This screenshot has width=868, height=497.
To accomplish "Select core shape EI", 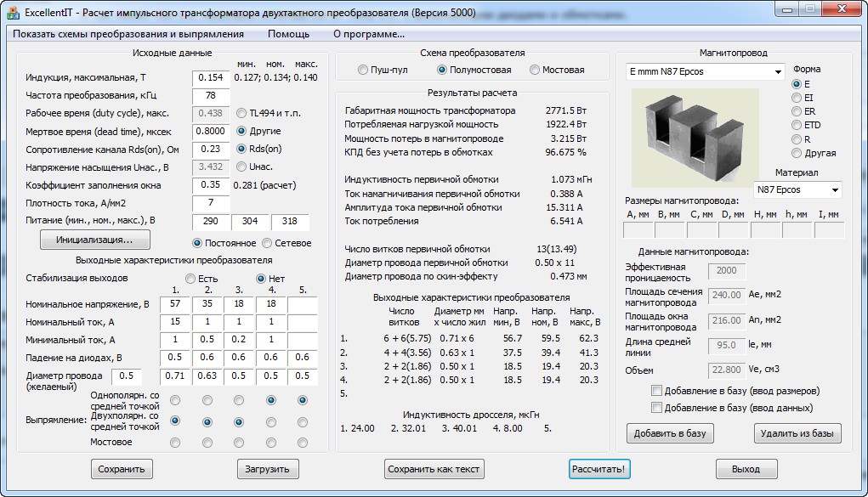I will [x=796, y=98].
